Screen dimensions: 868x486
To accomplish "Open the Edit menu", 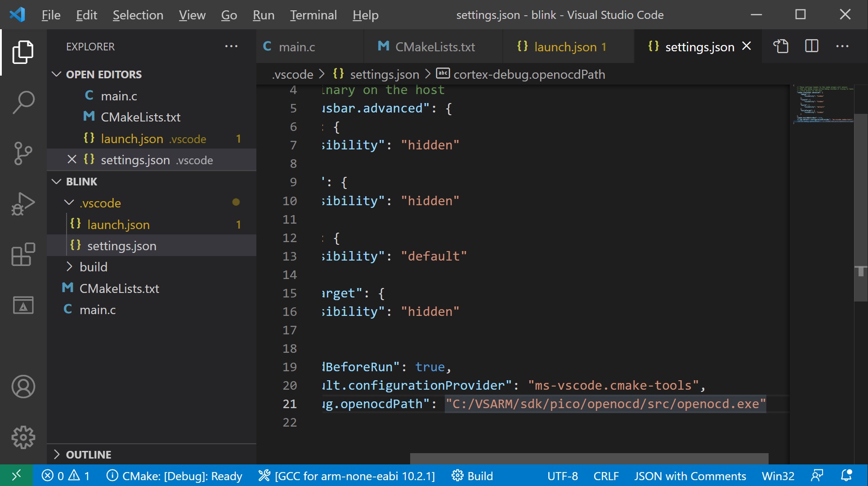I will 86,15.
